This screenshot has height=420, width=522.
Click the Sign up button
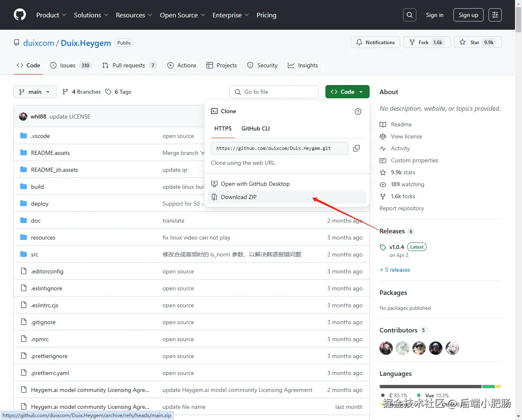(x=468, y=15)
